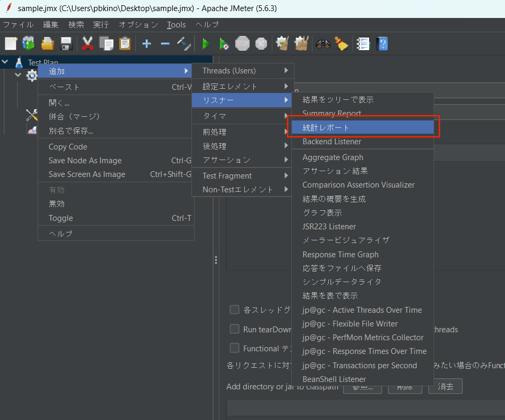Image resolution: width=505 pixels, height=420 pixels.
Task: Collapse the Thread Group tree node chevron
Action: pyautogui.click(x=18, y=74)
